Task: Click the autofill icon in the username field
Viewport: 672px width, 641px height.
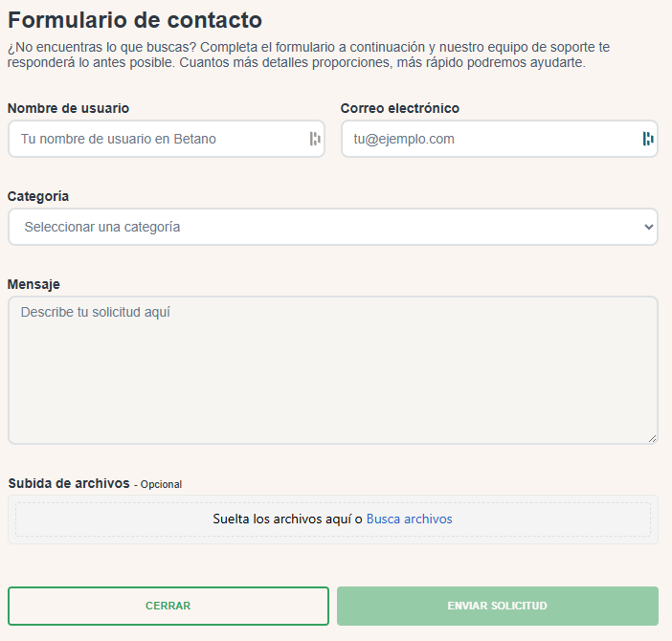Action: tap(315, 139)
